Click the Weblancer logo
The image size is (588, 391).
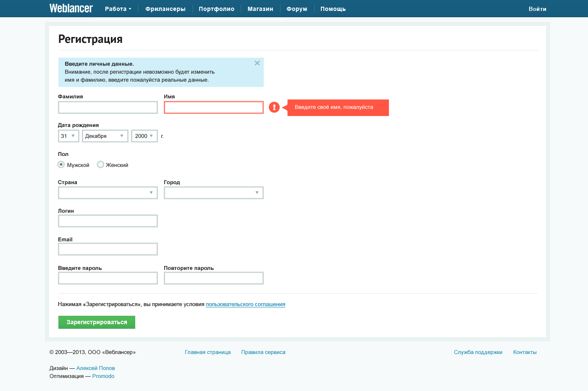point(71,8)
